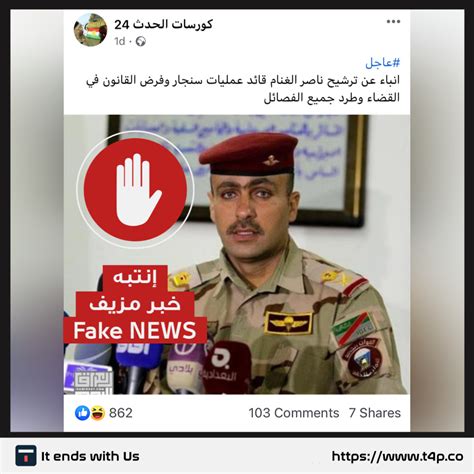Click the blue thumbs-up Like reaction icon

[82, 413]
